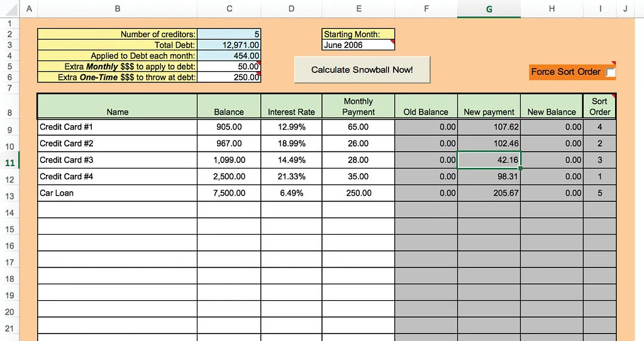Select monthly payment cell 26.00
Screen dimensions: 644x341
358,143
